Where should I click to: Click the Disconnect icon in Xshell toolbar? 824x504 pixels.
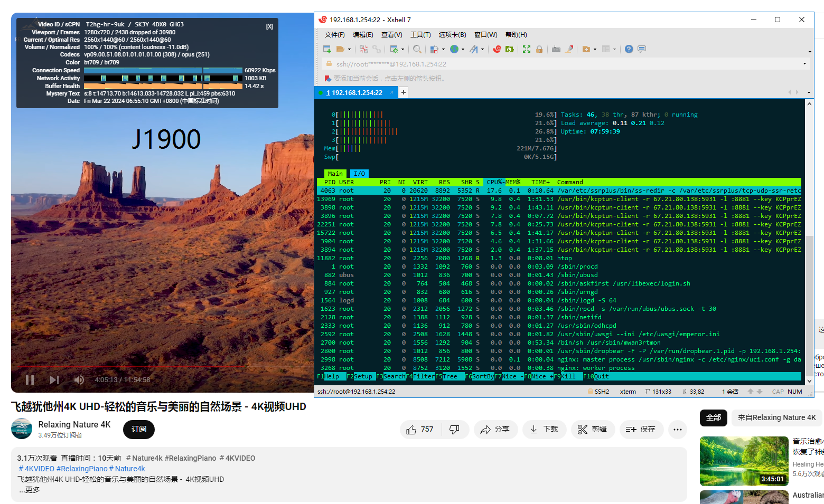[x=364, y=49]
